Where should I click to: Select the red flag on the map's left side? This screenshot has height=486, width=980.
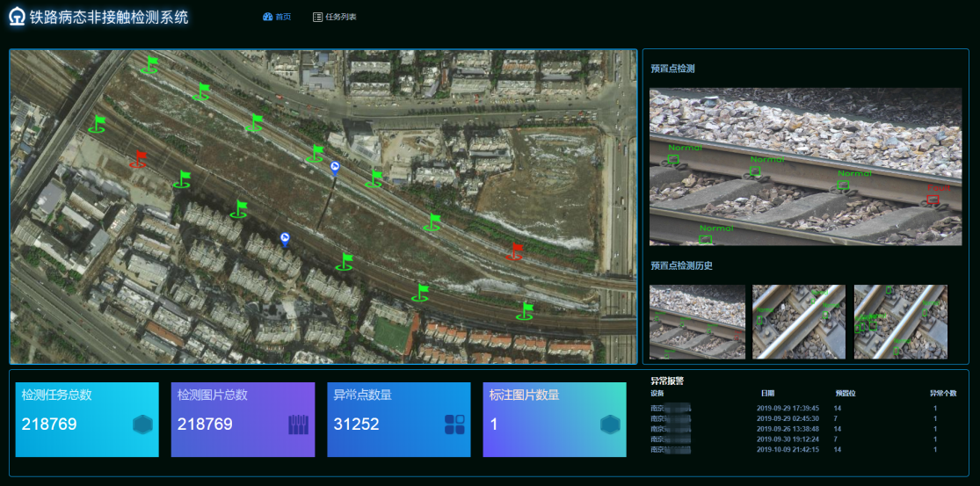pyautogui.click(x=140, y=159)
